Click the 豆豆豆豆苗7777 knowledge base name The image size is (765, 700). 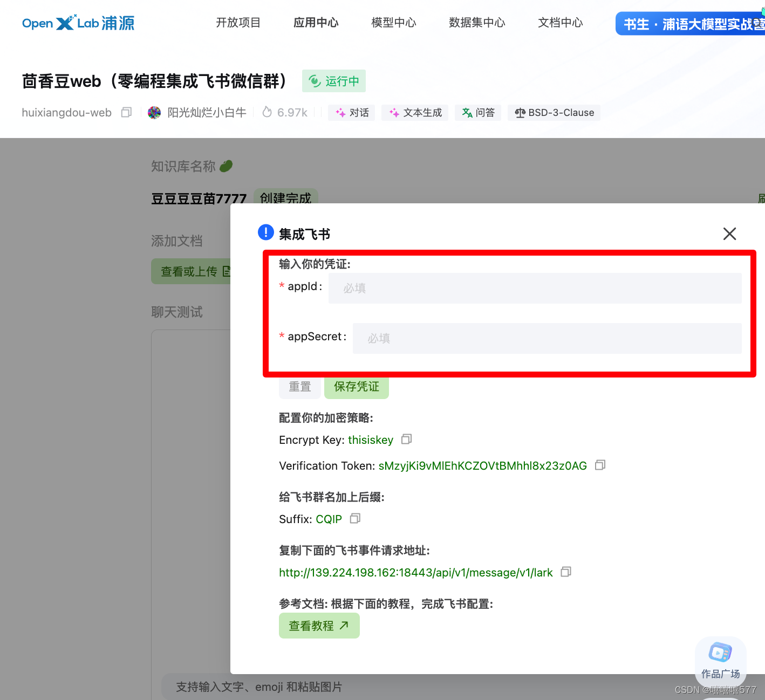[x=199, y=198]
